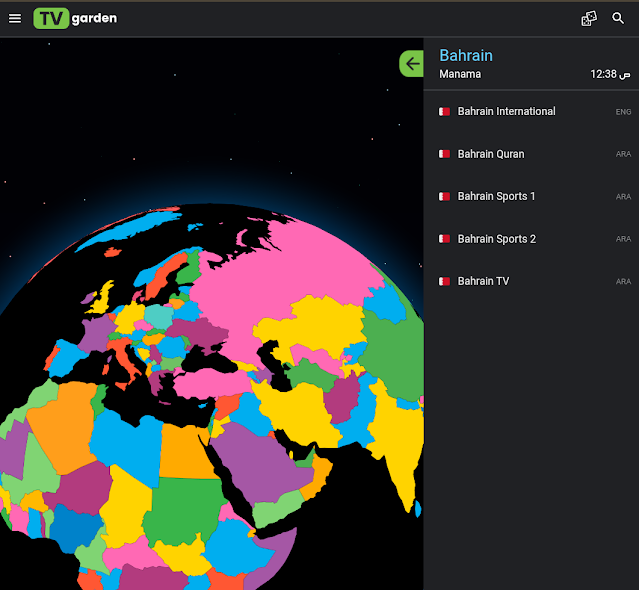Select yellow Germany on the globe
Image resolution: width=639 pixels, height=590 pixels.
pyautogui.click(x=131, y=317)
